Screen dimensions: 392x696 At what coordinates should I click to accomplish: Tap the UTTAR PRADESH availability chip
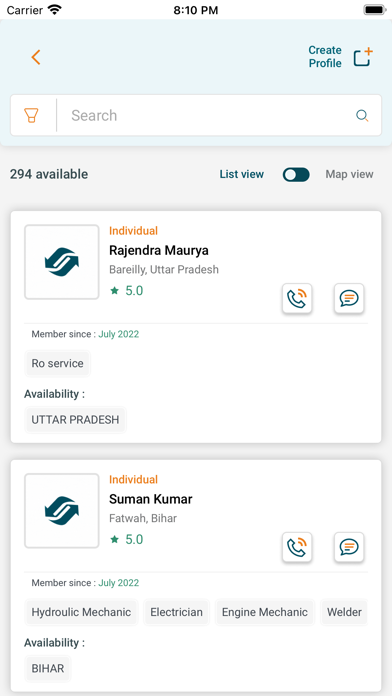(x=75, y=420)
